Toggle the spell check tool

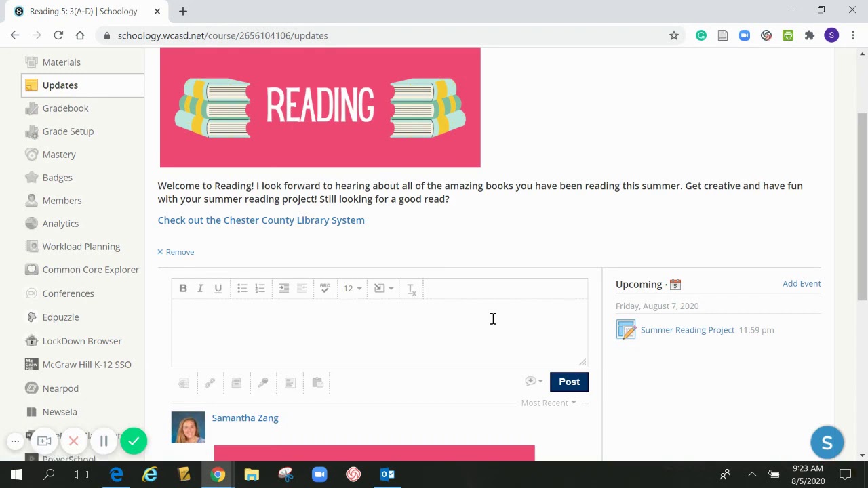point(325,289)
